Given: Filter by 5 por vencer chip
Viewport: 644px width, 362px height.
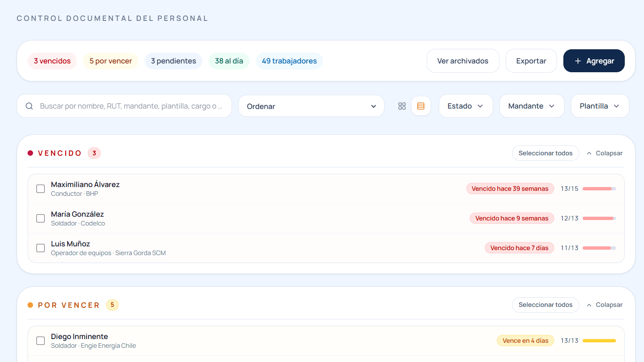Looking at the screenshot, I should tap(111, 61).
